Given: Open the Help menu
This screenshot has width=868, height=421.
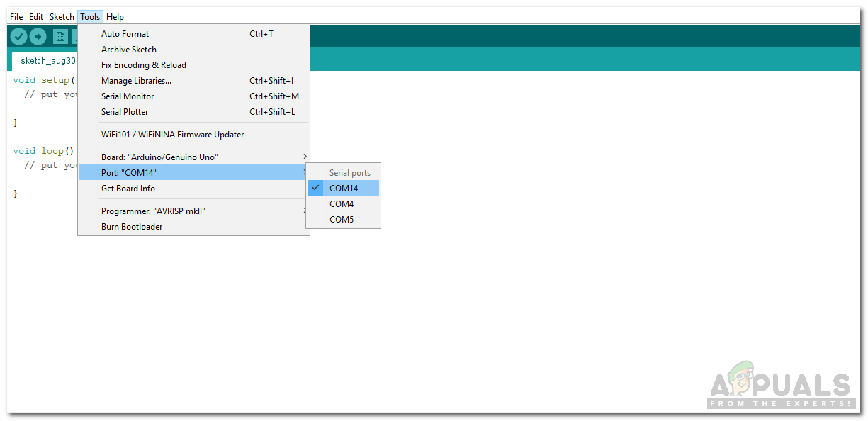Looking at the screenshot, I should 115,16.
